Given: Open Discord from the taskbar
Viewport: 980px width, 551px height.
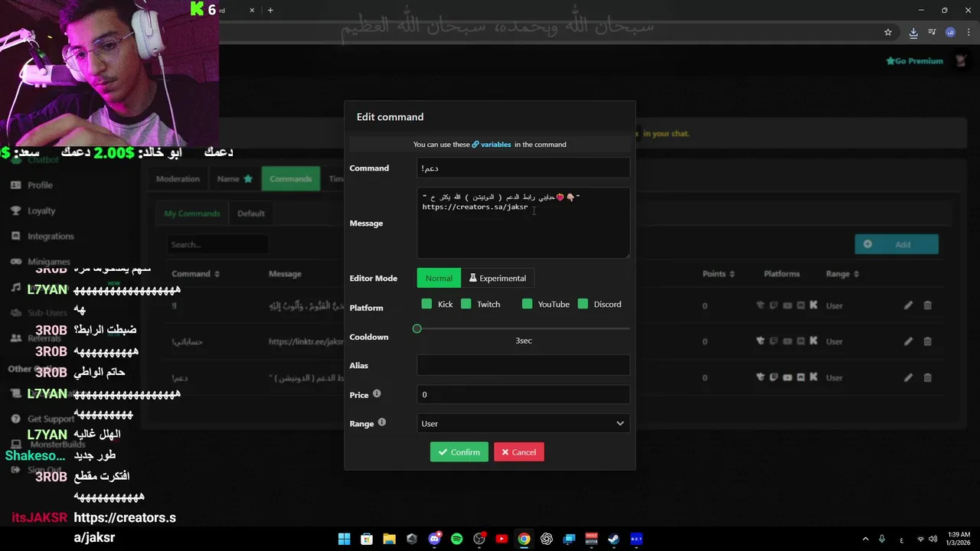Looking at the screenshot, I should click(435, 539).
